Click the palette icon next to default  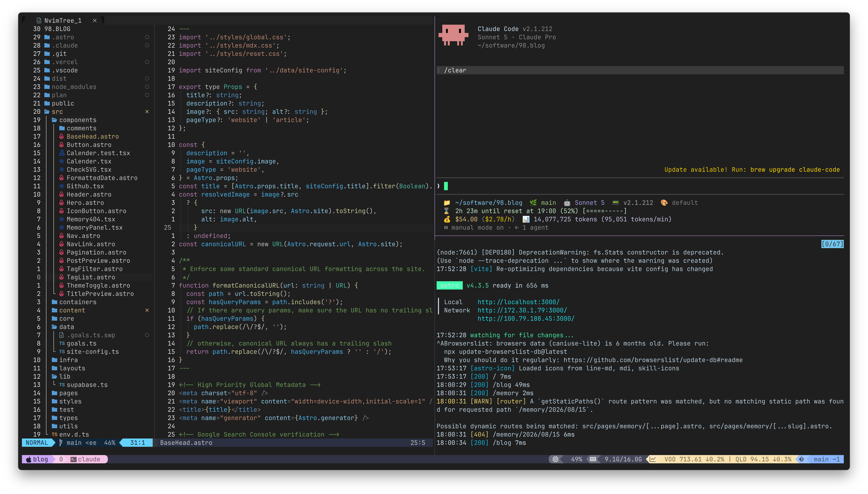tap(664, 203)
